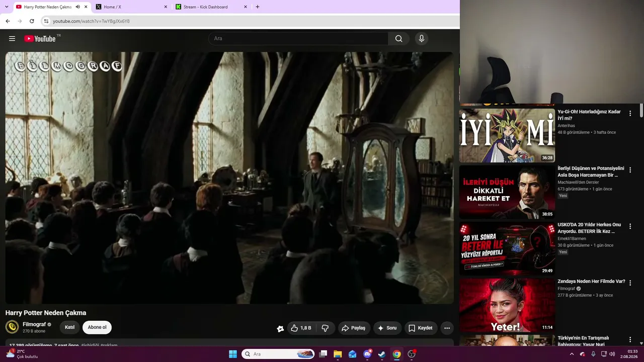Click the YouTube search magnifier button
Image resolution: width=644 pixels, height=362 pixels.
pyautogui.click(x=398, y=39)
